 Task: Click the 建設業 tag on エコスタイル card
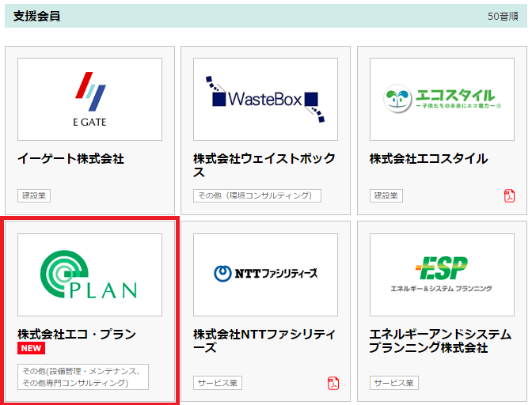pyautogui.click(x=386, y=196)
